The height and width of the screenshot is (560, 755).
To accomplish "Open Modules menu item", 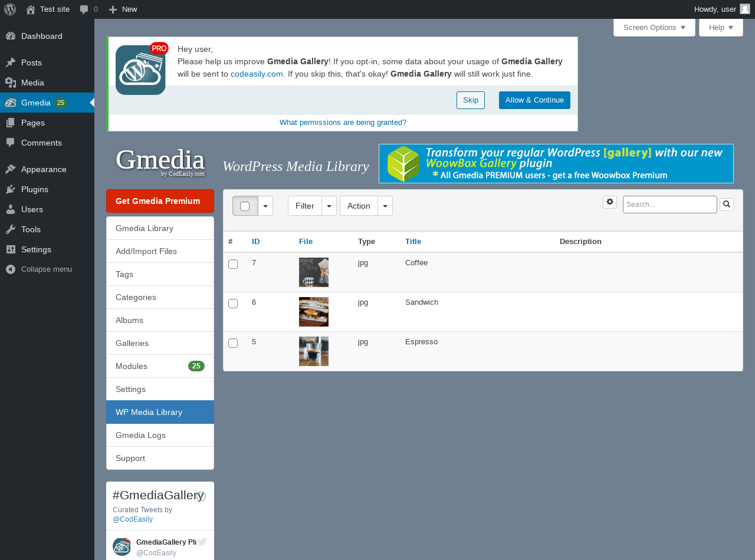I will click(160, 366).
